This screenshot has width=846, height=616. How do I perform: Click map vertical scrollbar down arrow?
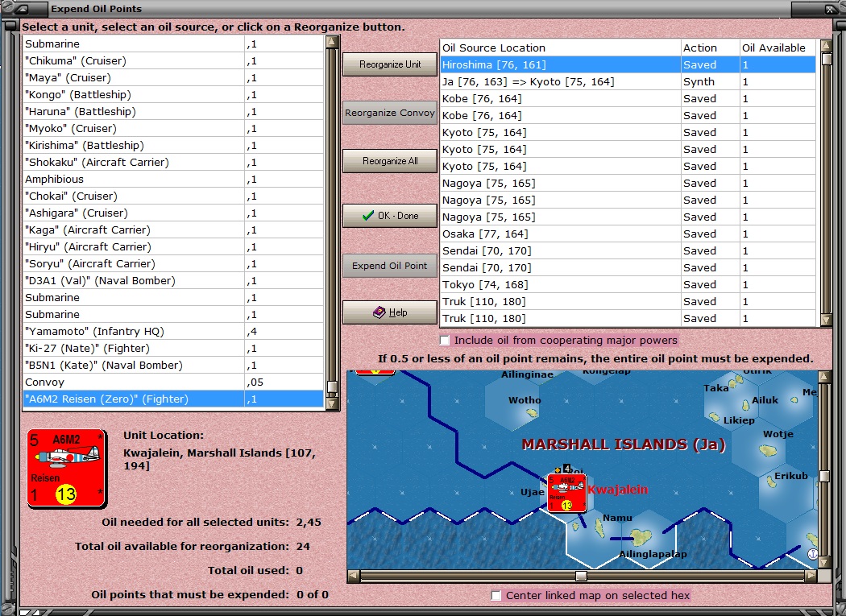click(x=824, y=563)
